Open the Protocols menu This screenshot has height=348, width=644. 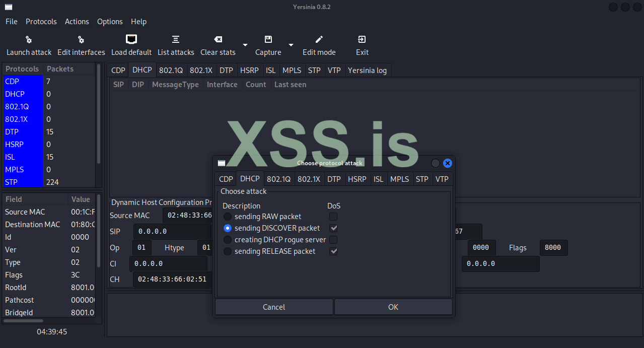tap(41, 22)
